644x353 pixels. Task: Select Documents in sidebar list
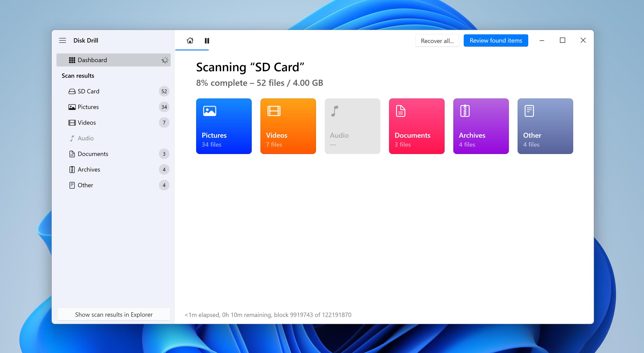tap(114, 154)
